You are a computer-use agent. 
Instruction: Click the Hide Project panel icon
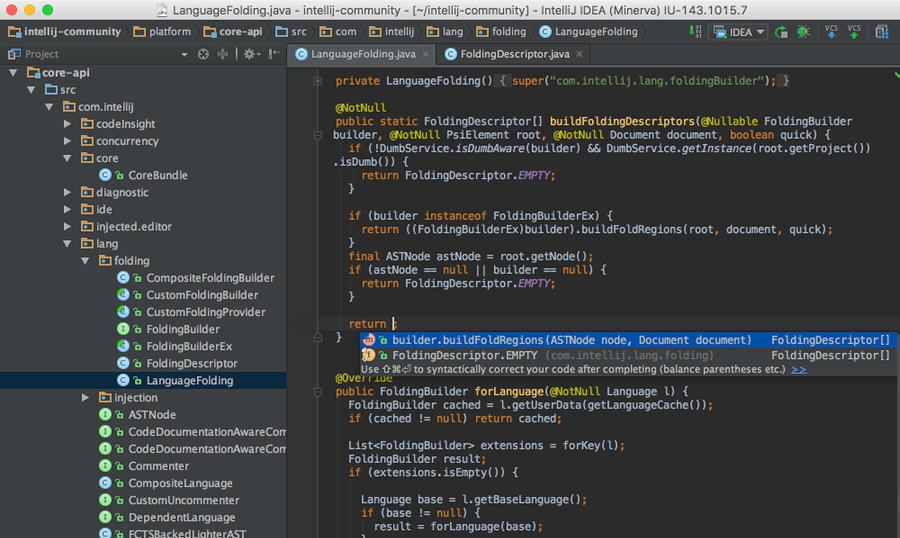(x=274, y=54)
